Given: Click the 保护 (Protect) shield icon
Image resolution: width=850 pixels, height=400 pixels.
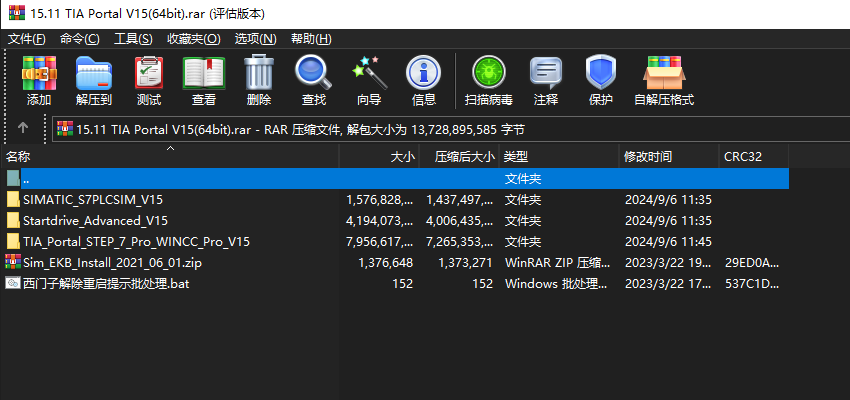Looking at the screenshot, I should (601, 73).
